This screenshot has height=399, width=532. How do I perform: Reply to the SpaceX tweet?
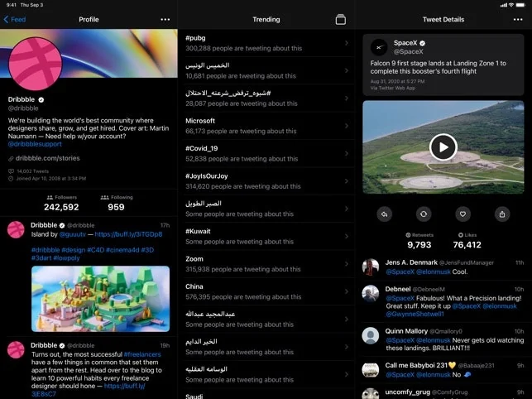[x=385, y=214]
